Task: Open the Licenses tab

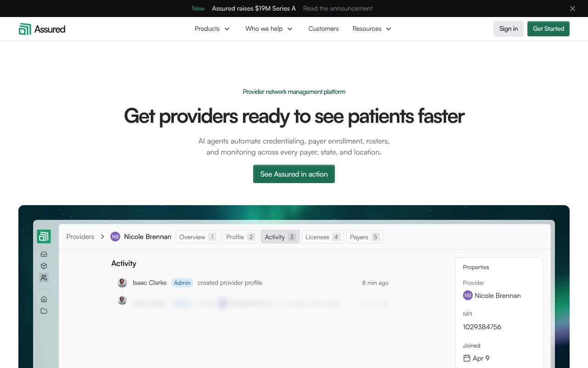Action: click(323, 237)
